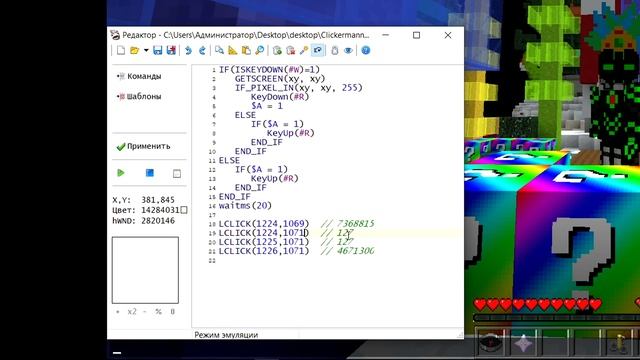Click the green-arrow record icon
Viewport: 640px width, 360px height.
click(x=278, y=50)
